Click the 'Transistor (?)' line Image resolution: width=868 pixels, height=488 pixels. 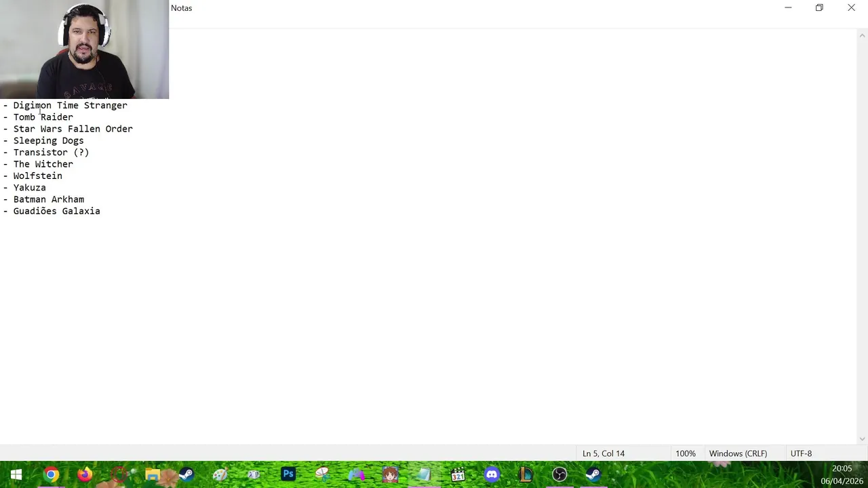pyautogui.click(x=52, y=152)
